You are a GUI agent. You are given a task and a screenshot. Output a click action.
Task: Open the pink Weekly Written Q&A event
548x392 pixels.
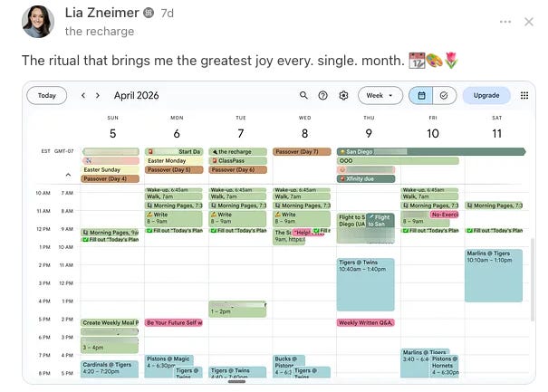(x=366, y=322)
